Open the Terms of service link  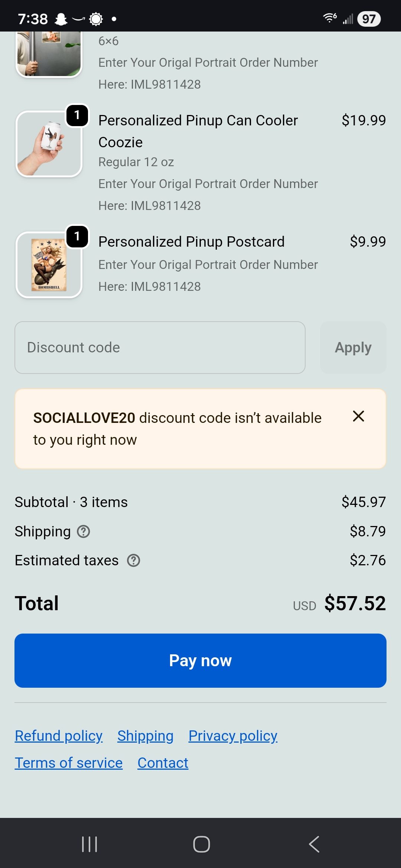(69, 763)
